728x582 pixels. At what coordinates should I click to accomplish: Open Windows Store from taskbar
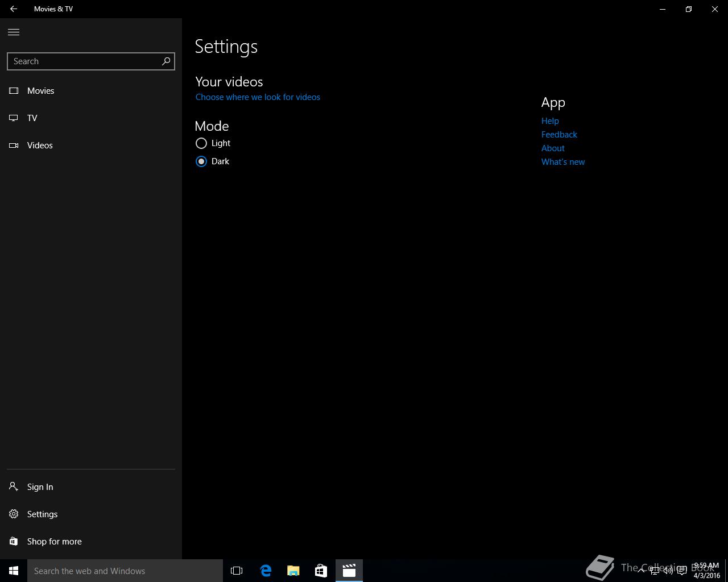click(321, 571)
